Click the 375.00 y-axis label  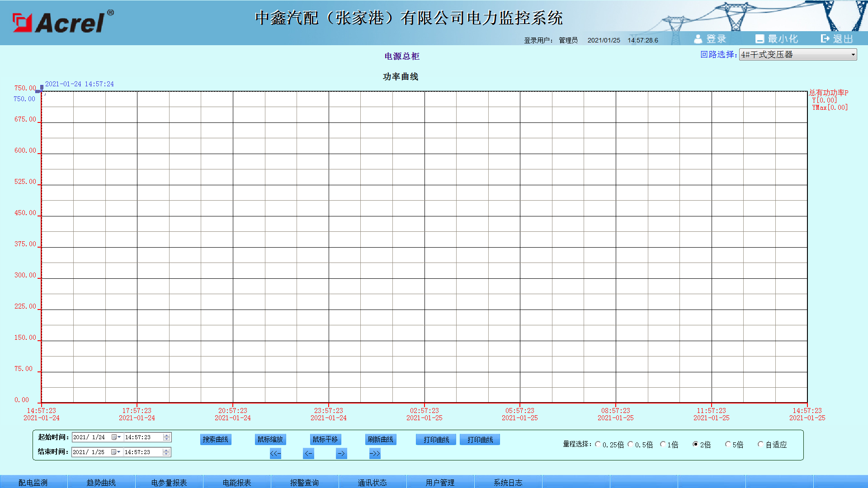[x=25, y=244]
